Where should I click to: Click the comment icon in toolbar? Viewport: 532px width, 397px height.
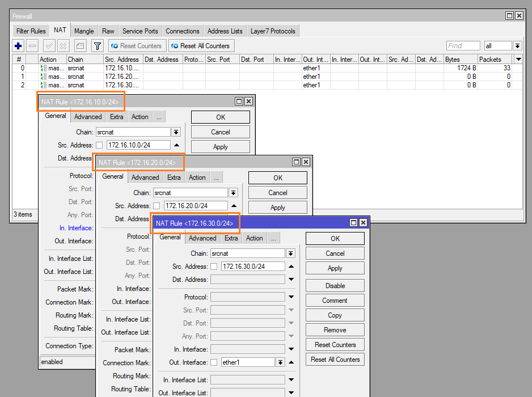pos(80,46)
